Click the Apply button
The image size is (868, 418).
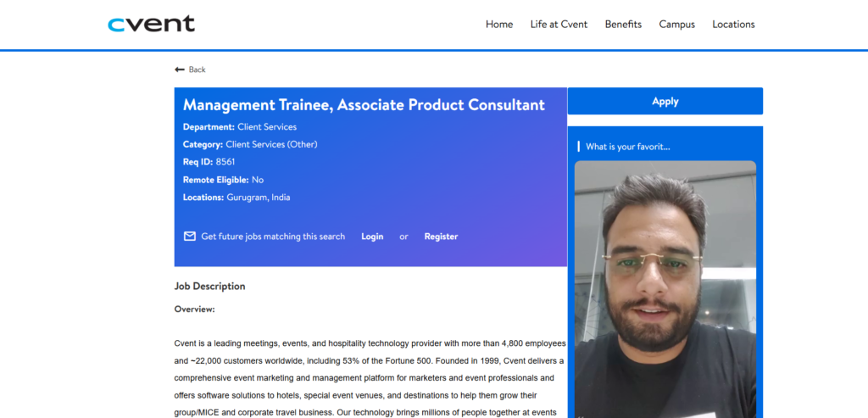665,101
